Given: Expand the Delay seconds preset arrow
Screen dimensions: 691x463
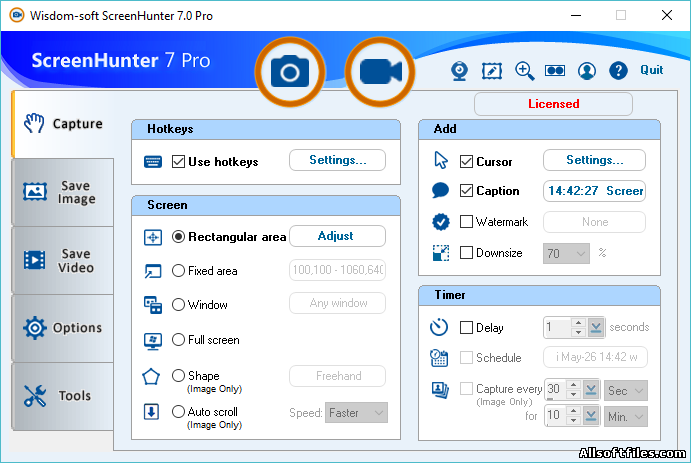Looking at the screenshot, I should point(596,327).
